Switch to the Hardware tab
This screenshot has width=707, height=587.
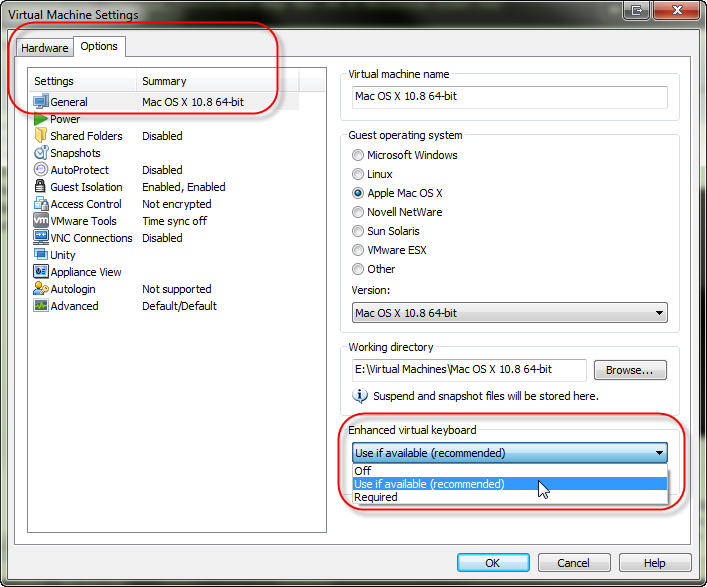45,48
